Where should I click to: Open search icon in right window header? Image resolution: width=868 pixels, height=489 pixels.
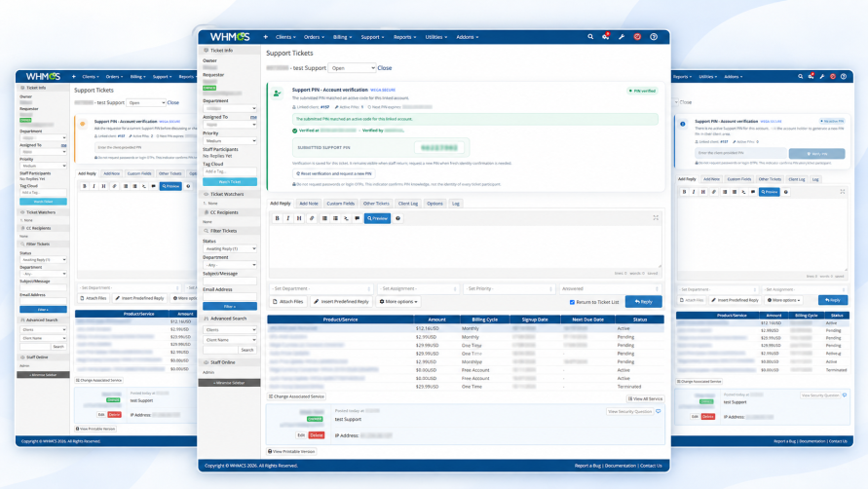pyautogui.click(x=801, y=77)
